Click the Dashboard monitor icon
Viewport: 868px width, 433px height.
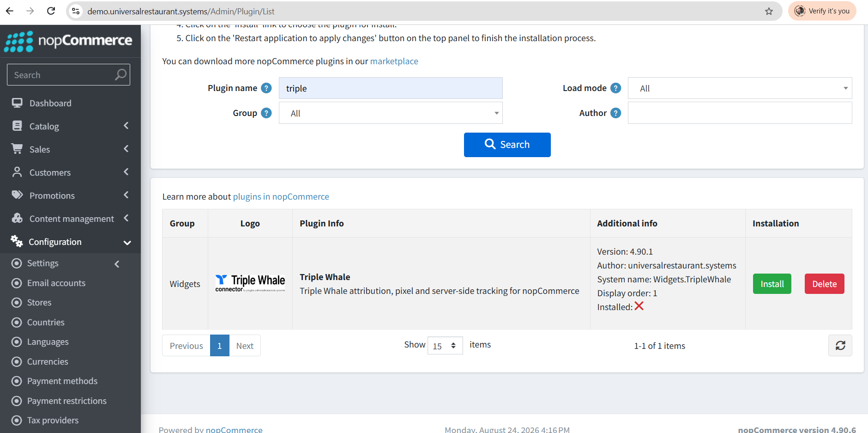point(17,103)
